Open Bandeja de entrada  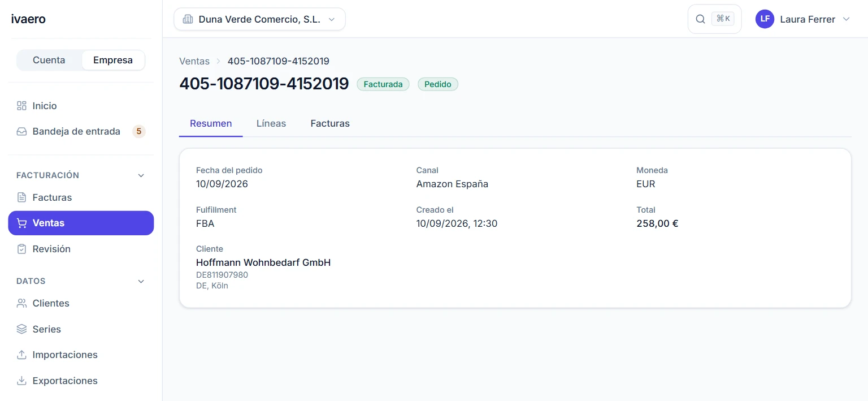81,131
